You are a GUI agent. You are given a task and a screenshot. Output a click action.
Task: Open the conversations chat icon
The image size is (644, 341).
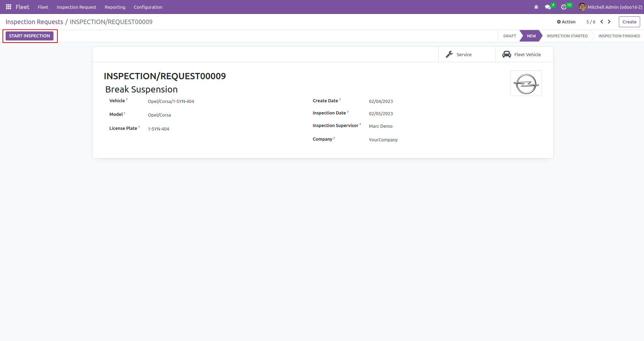pos(548,7)
